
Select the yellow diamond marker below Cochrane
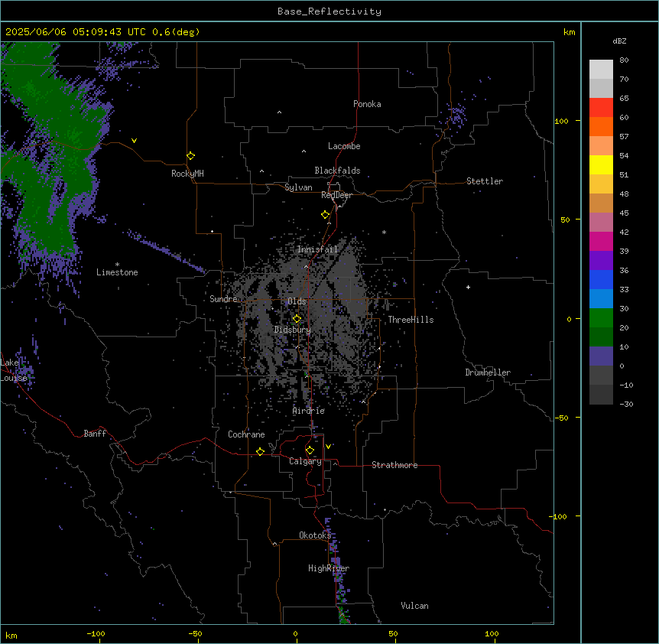pos(260,451)
